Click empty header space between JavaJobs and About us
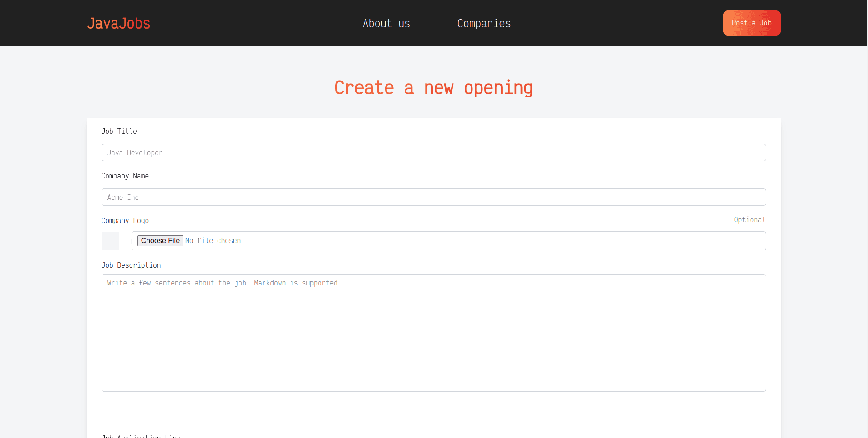 pyautogui.click(x=255, y=23)
